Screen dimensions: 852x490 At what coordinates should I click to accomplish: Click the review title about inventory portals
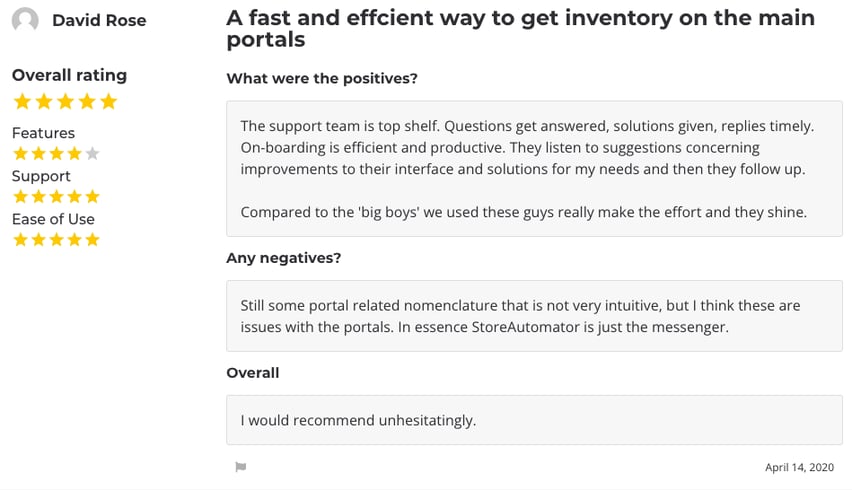[521, 29]
